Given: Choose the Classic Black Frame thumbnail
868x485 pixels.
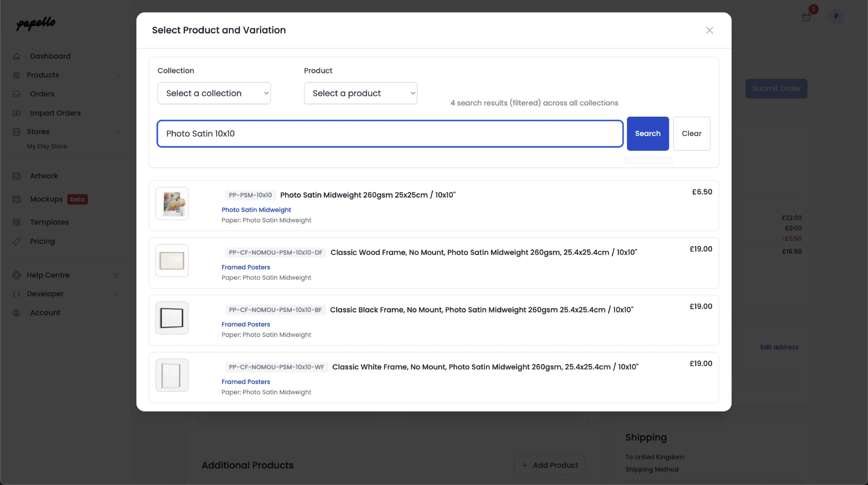Looking at the screenshot, I should 172,318.
